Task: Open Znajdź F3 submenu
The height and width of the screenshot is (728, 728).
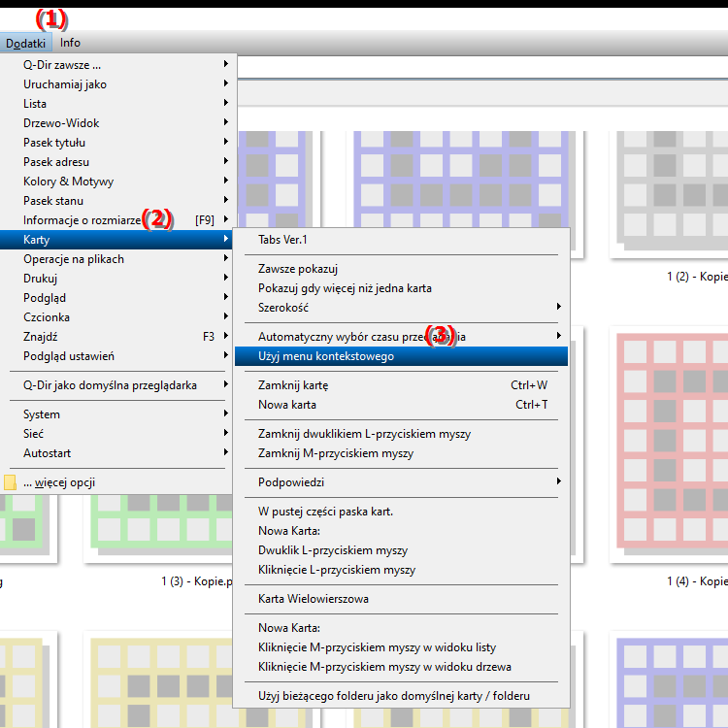Action: tap(118, 337)
